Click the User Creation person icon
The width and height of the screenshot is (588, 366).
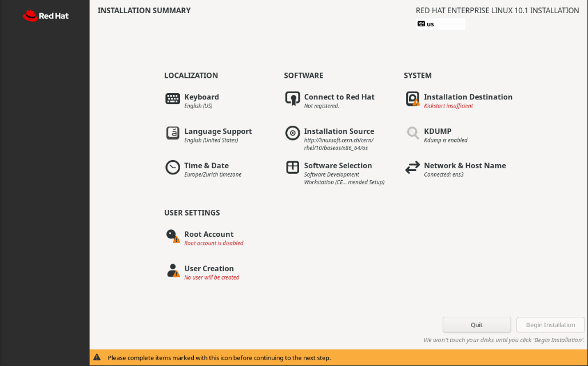[173, 270]
